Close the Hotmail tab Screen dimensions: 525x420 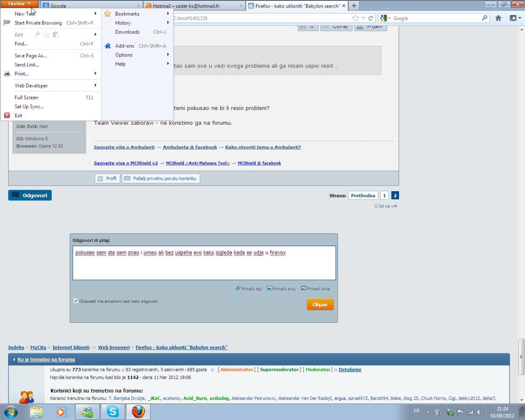(241, 6)
